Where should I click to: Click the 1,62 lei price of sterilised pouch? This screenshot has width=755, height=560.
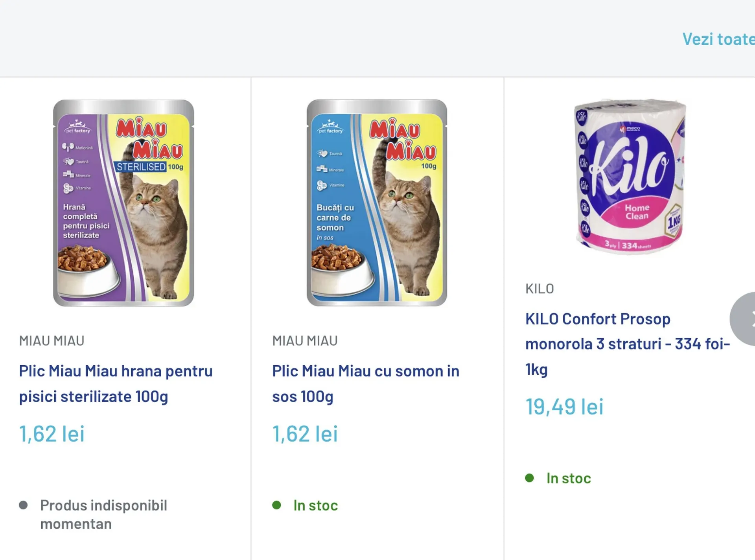pos(52,434)
